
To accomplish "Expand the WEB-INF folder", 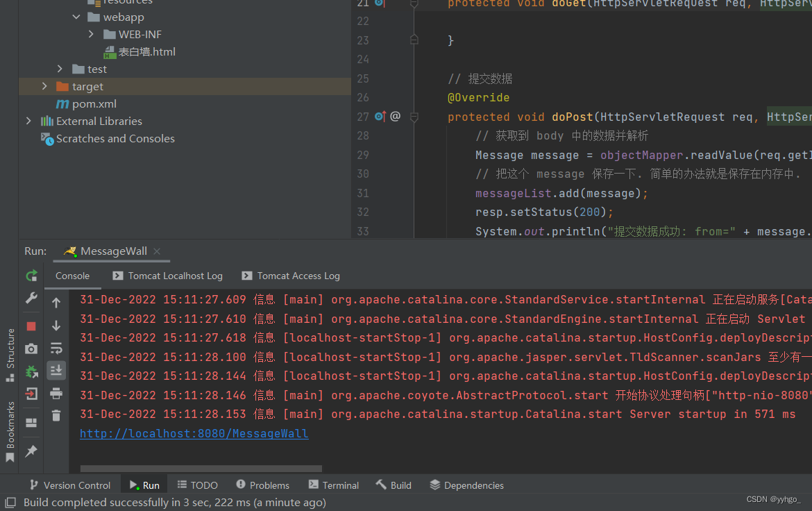I will 91,34.
